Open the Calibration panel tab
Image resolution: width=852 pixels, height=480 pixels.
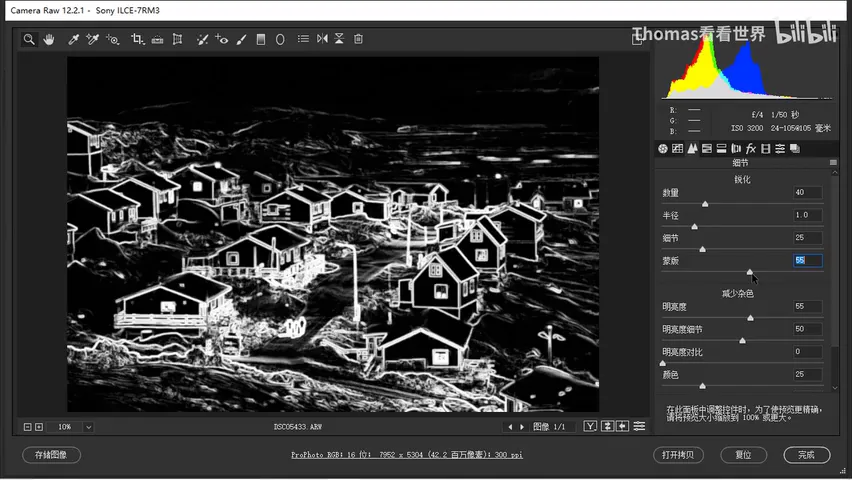coord(765,148)
